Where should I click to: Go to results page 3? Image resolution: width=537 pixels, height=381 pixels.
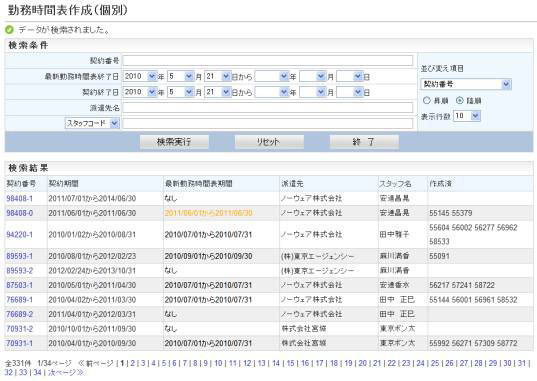(x=143, y=363)
